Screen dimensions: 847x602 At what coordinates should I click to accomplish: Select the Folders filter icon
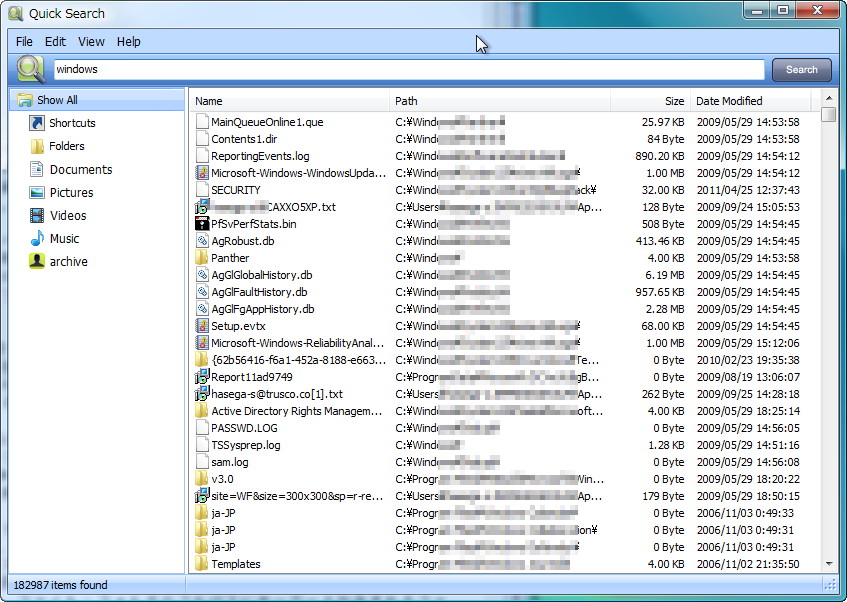(37, 146)
